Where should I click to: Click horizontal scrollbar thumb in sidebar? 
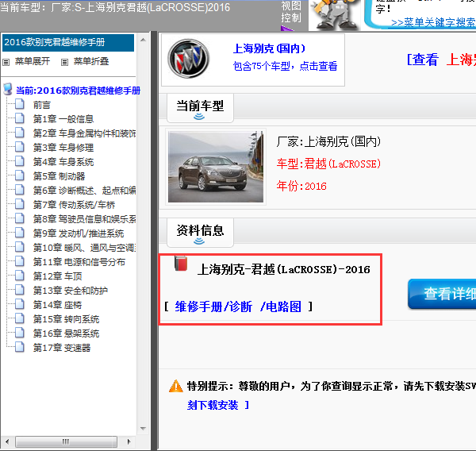pyautogui.click(x=66, y=441)
